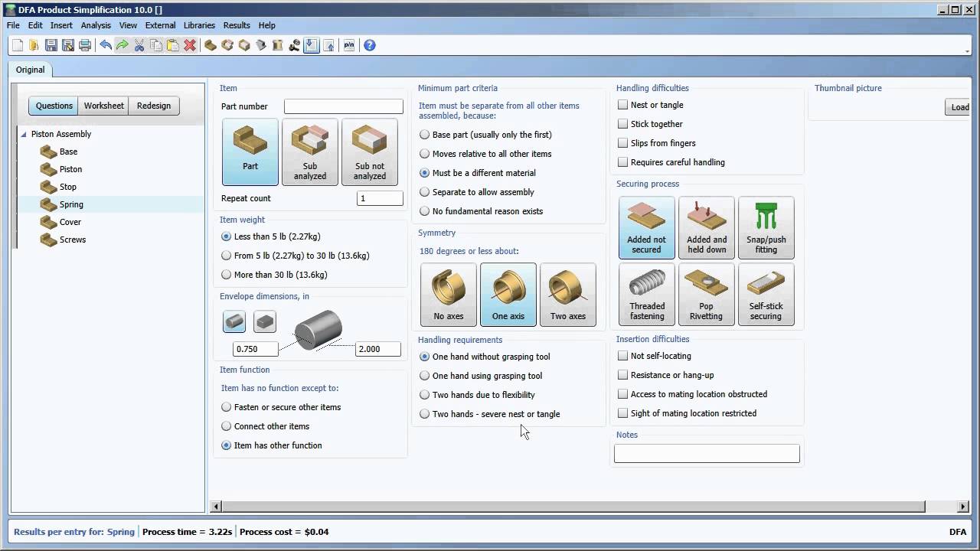980x551 pixels.
Task: Insert not-analyzed subassembly from the toolbar
Action: coord(244,45)
